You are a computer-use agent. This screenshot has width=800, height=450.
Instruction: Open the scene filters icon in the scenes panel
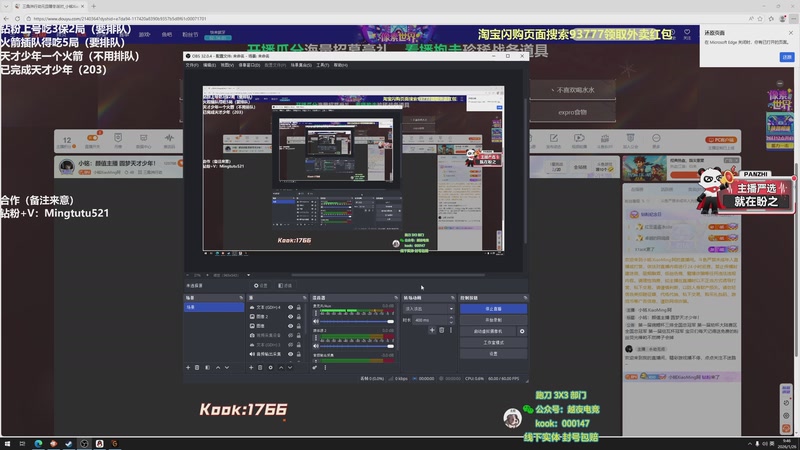click(x=207, y=367)
